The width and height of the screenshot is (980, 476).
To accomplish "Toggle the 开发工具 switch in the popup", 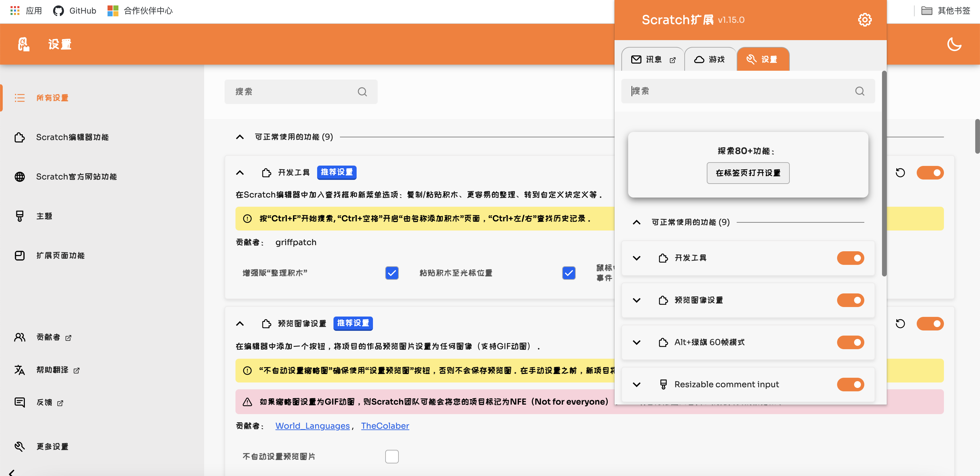I will (850, 258).
